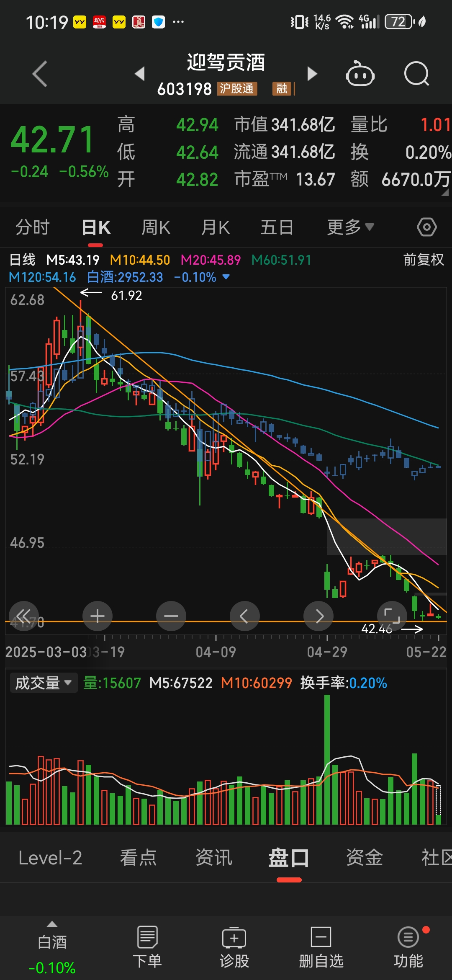Open 功能 functions menu
This screenshot has height=980, width=452.
click(408, 947)
